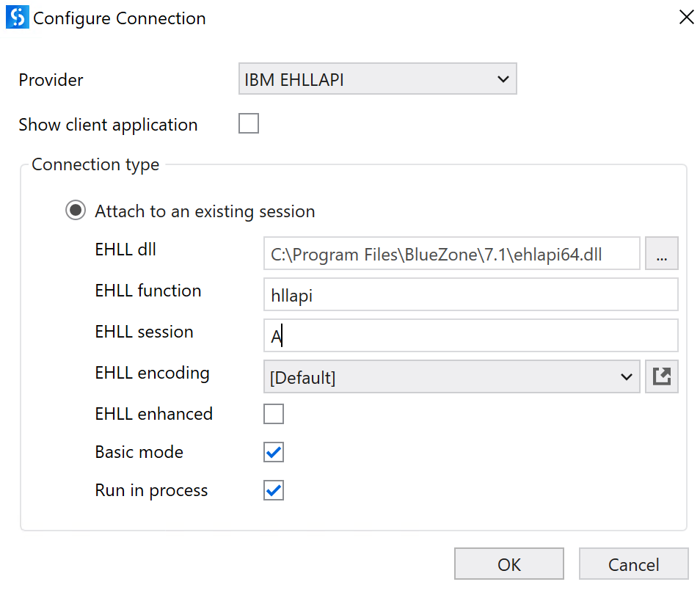Open the Provider dropdown

pyautogui.click(x=377, y=79)
